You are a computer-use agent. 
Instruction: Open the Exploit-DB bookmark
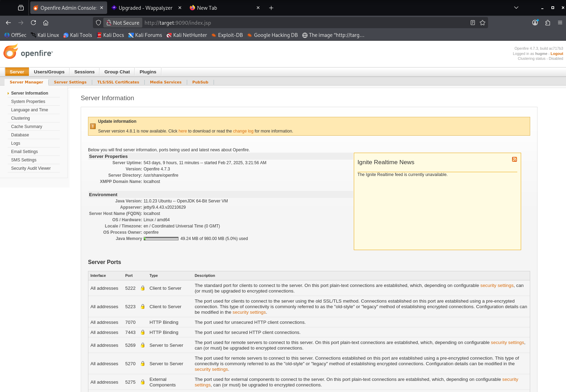click(x=227, y=35)
